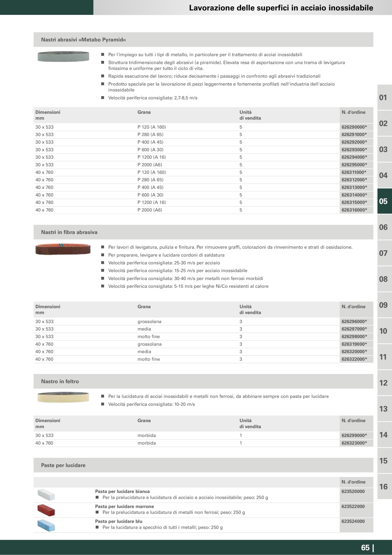392x555 pixels.
Task: Click 'Pasta per lucidare marrone' title
Action: (x=125, y=506)
